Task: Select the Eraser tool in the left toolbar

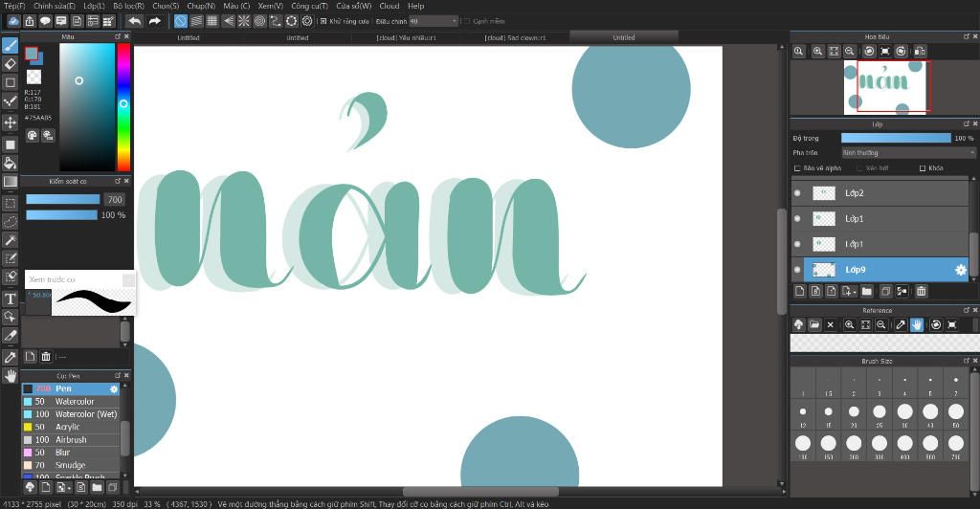Action: pyautogui.click(x=10, y=64)
